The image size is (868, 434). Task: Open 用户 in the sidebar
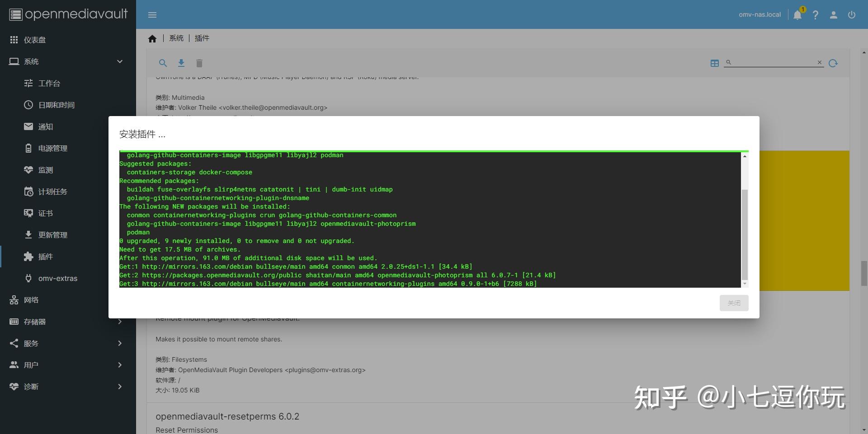tap(68, 365)
